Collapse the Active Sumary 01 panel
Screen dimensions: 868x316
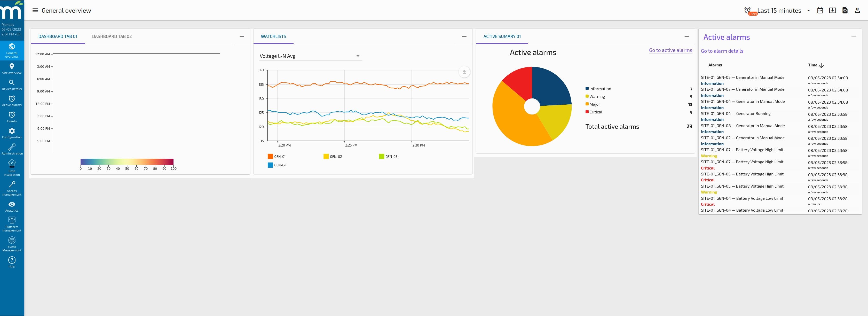tap(686, 36)
